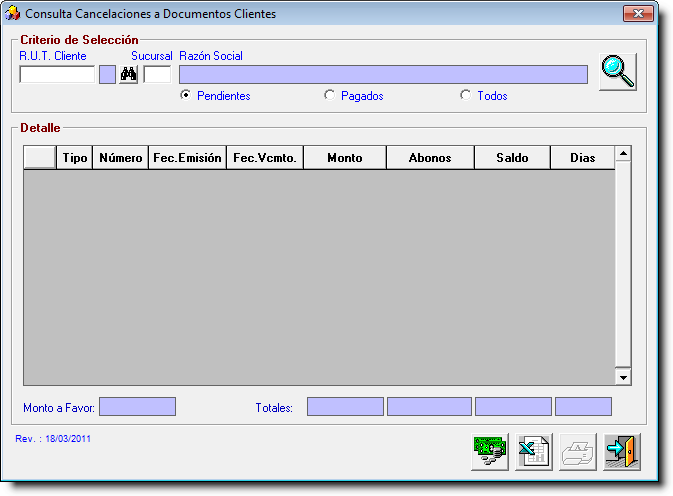Click the Dias column header
The height and width of the screenshot is (496, 673).
click(582, 158)
